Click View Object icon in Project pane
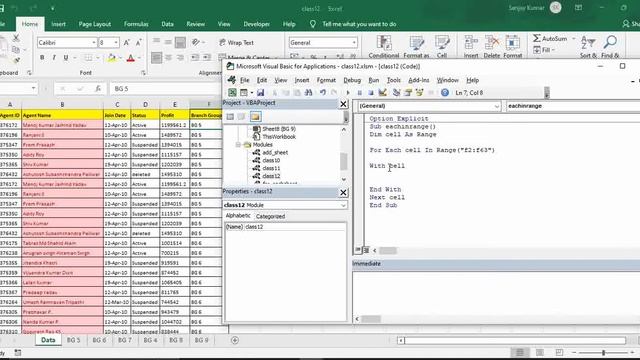 tap(242, 117)
